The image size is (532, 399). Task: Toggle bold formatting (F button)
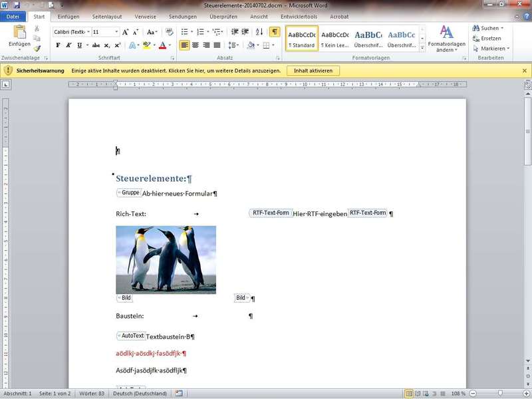58,45
